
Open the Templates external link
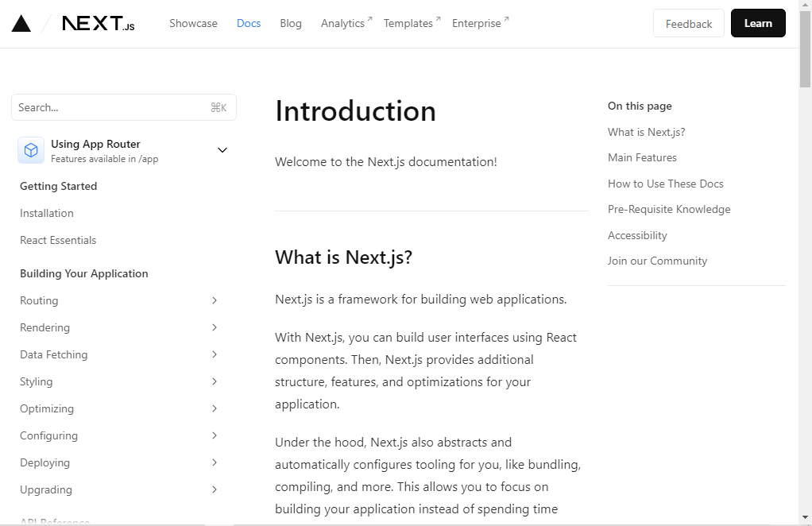412,23
